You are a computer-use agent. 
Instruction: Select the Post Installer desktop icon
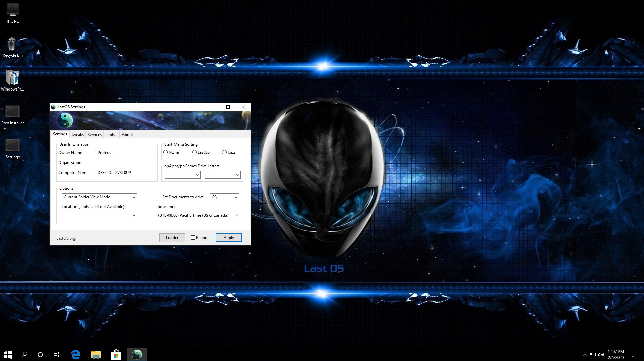(13, 115)
